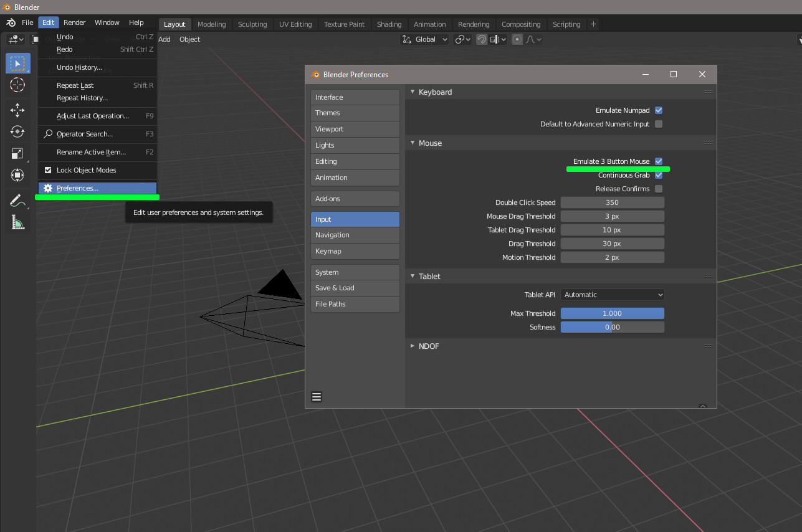Switch to the Sculpting workspace tab
802x532 pixels.
click(252, 24)
